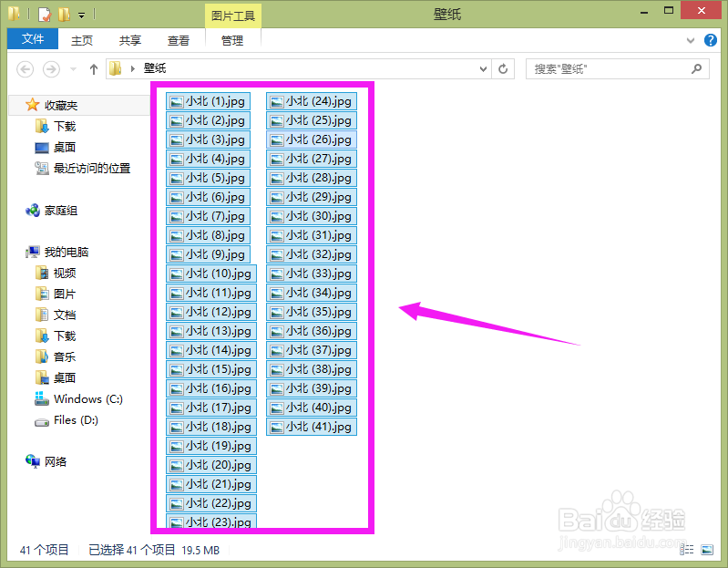Click the image icon of 小北 (39).jpg

click(277, 389)
